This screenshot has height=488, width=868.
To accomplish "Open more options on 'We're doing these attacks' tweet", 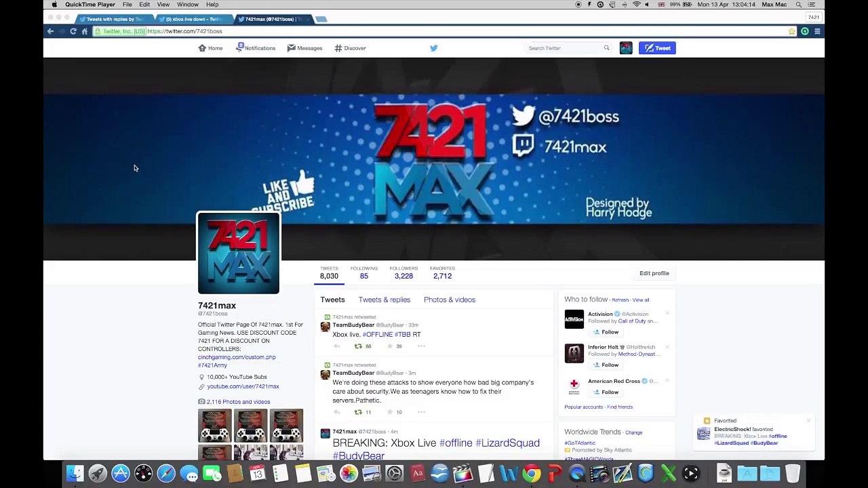I will [421, 412].
